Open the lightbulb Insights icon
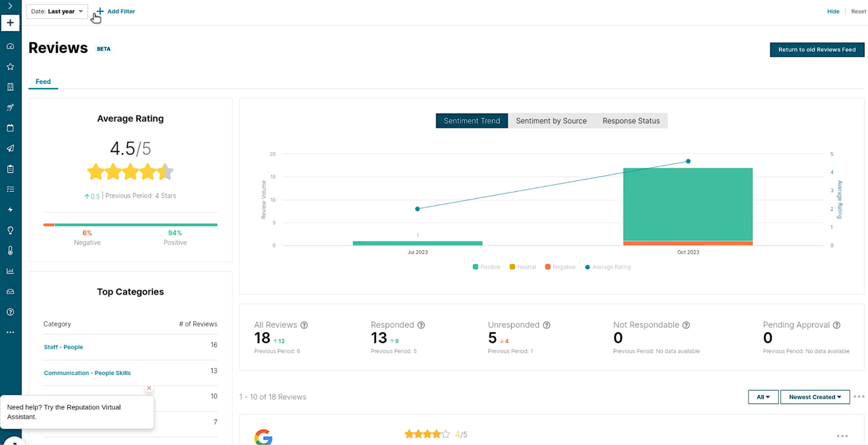 click(x=10, y=230)
